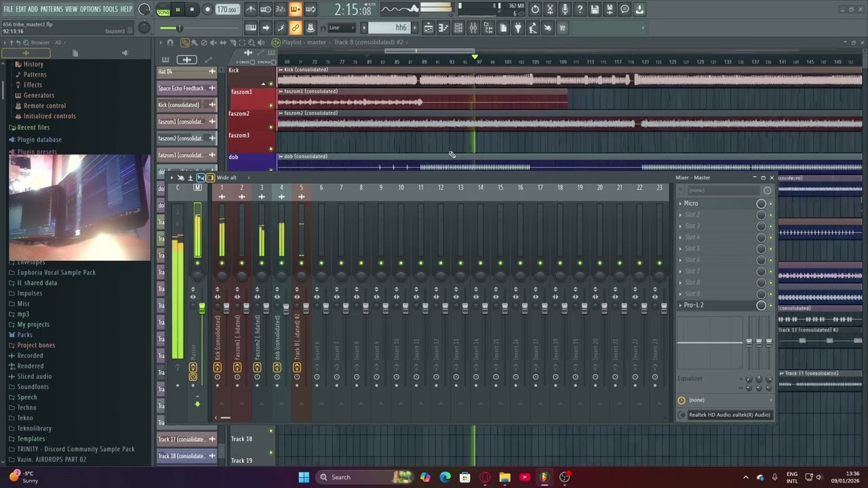Image resolution: width=868 pixels, height=488 pixels.
Task: Open the plugin picker plug icon
Action: (517, 28)
